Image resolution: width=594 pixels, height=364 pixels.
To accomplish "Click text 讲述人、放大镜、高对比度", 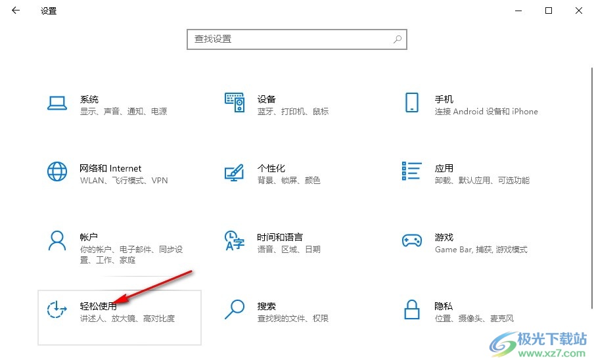I will click(x=127, y=318).
